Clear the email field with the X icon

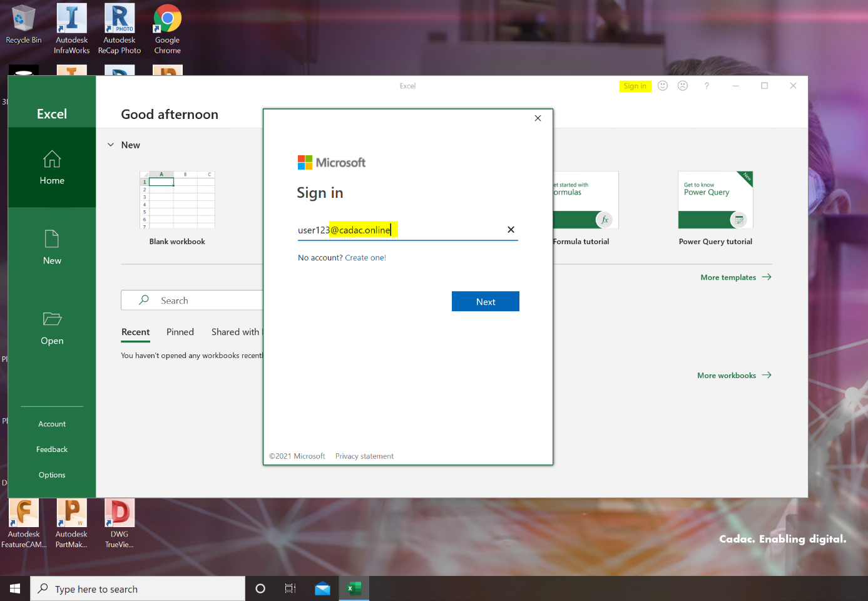(x=511, y=230)
